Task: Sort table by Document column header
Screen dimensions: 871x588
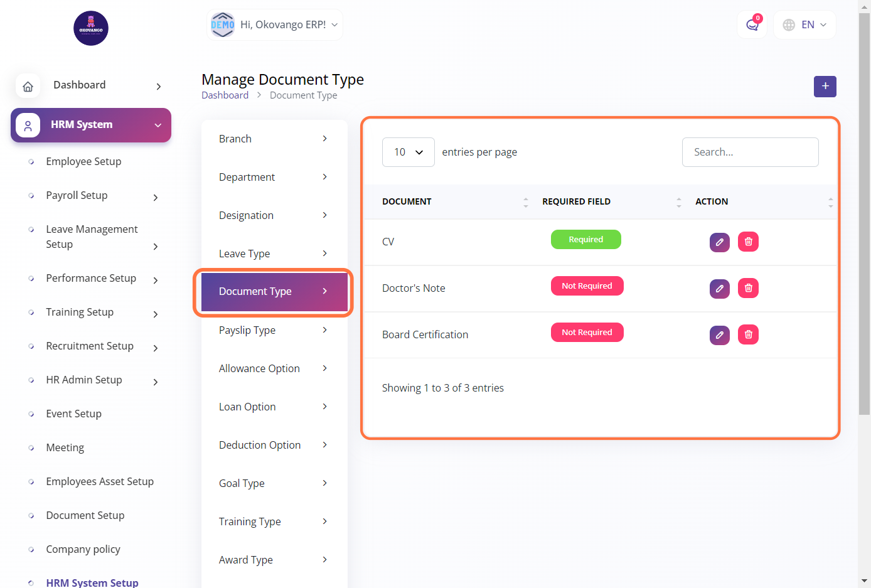Action: 407,201
